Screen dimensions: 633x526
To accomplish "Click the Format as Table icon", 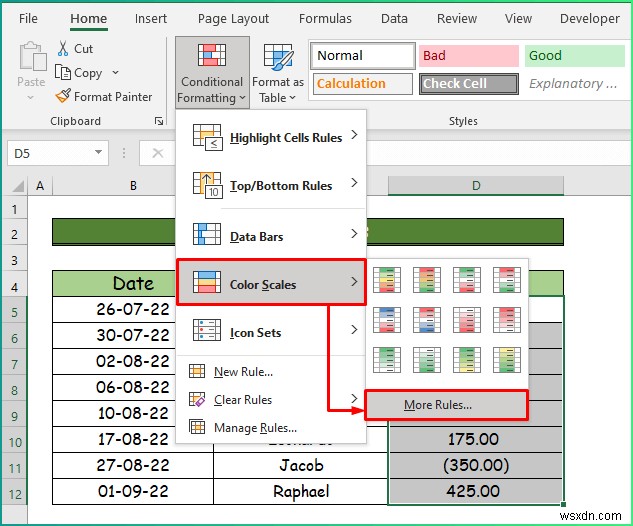I will (x=278, y=56).
